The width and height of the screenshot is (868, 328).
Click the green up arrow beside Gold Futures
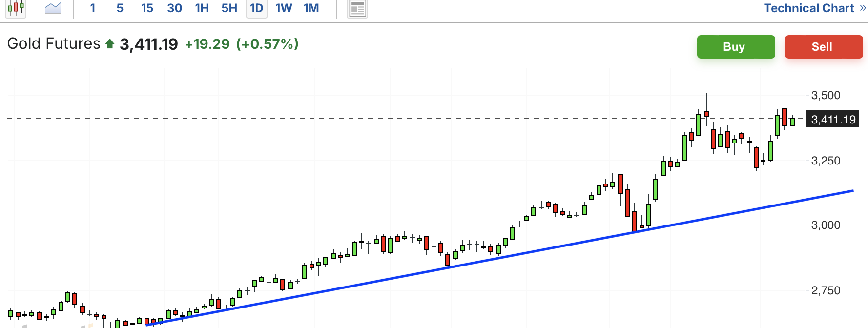[x=110, y=44]
